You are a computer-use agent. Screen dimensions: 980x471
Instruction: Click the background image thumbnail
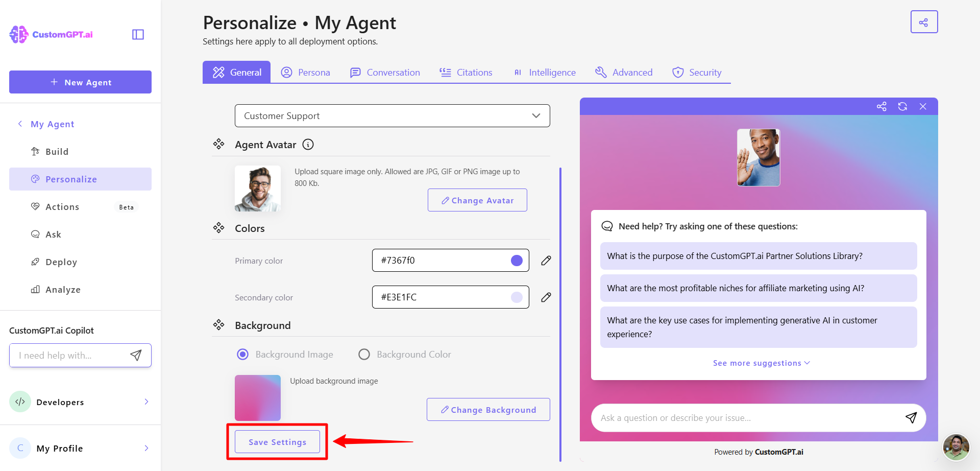coord(258,398)
